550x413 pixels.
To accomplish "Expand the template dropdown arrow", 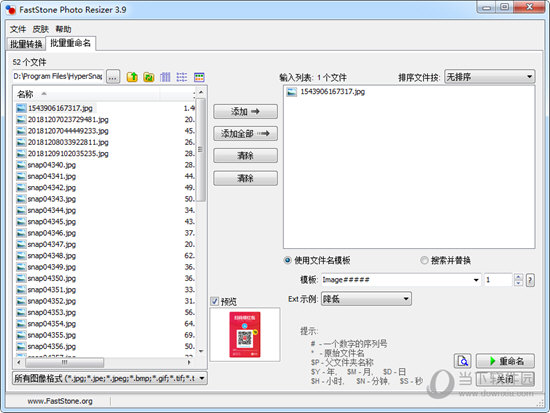I will pyautogui.click(x=476, y=280).
